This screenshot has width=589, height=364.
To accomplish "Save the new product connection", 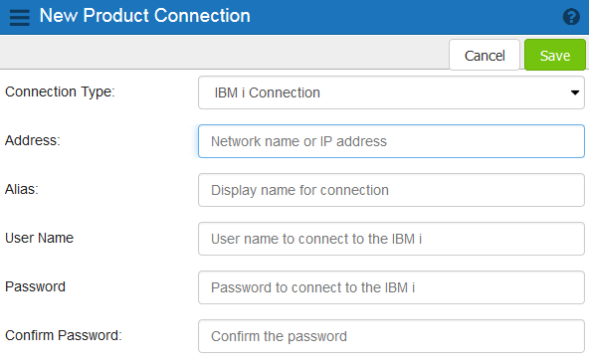I will click(555, 56).
